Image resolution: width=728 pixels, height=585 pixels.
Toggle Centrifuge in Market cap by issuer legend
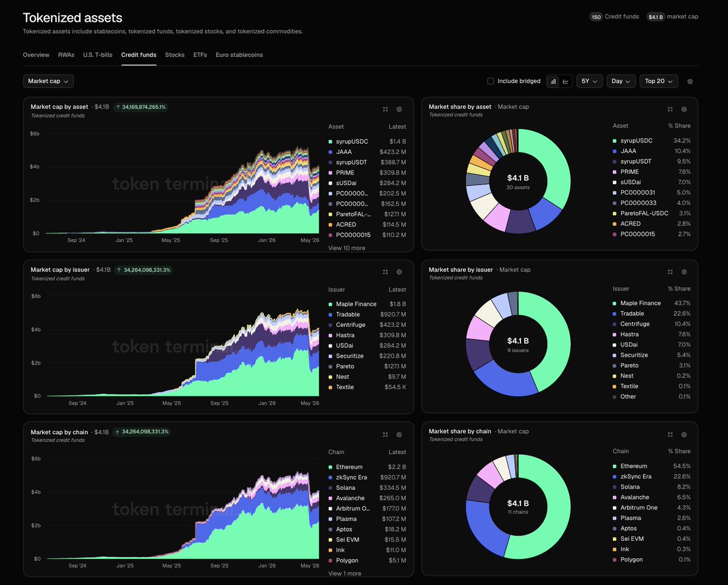pyautogui.click(x=367, y=325)
